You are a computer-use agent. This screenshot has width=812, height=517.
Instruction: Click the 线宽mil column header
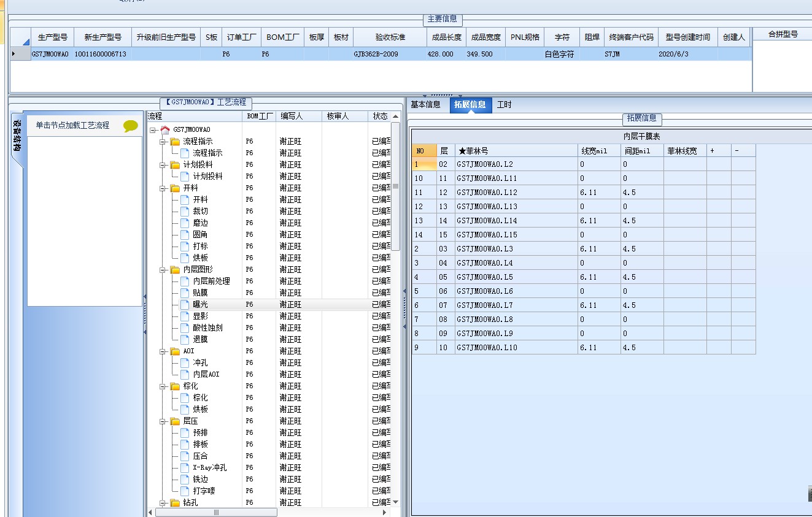click(x=599, y=151)
